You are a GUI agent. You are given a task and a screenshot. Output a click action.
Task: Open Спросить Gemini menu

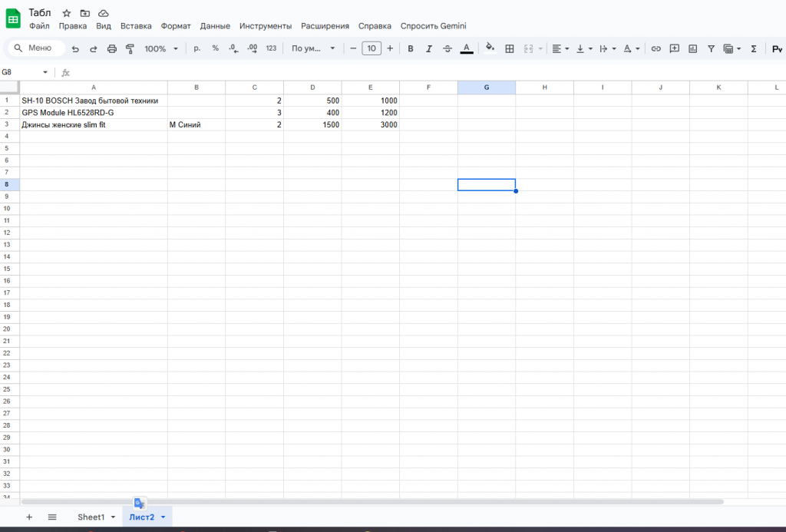433,25
